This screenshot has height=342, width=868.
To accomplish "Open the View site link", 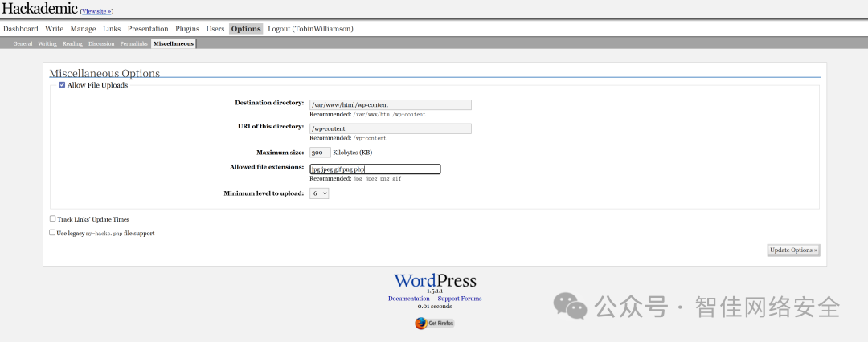I will [x=97, y=11].
